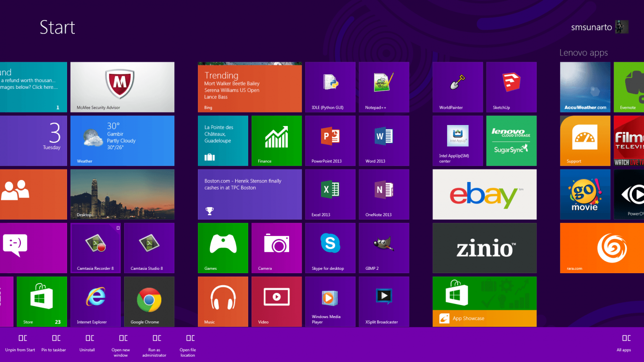Screen dimensions: 644x362
Task: Open the Finance tile
Action: 277,141
